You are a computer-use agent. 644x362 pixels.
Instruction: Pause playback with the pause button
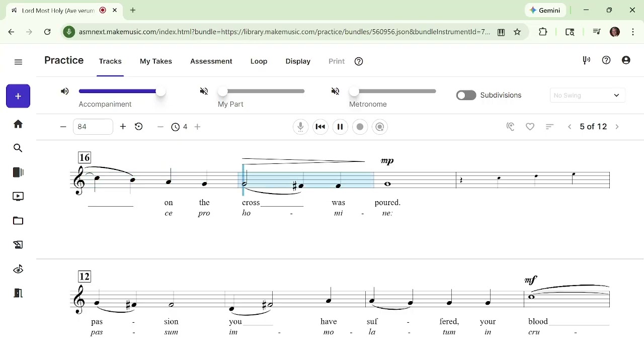(x=340, y=127)
